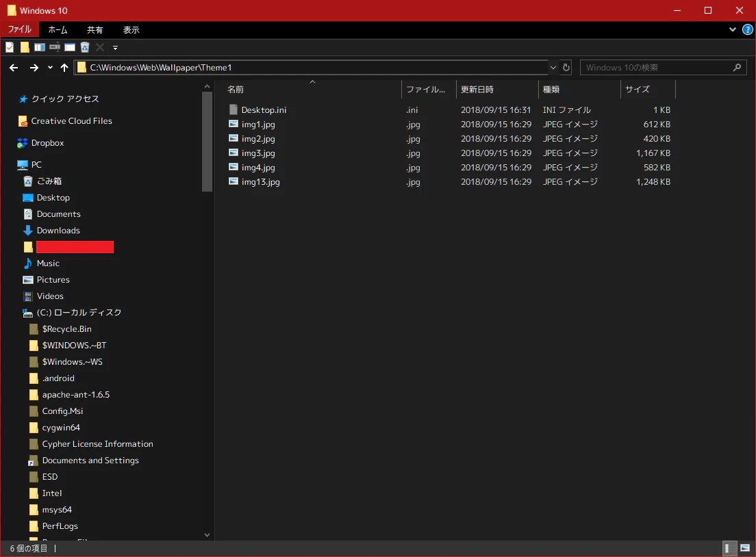Sort by the 名前 column header

[312, 90]
